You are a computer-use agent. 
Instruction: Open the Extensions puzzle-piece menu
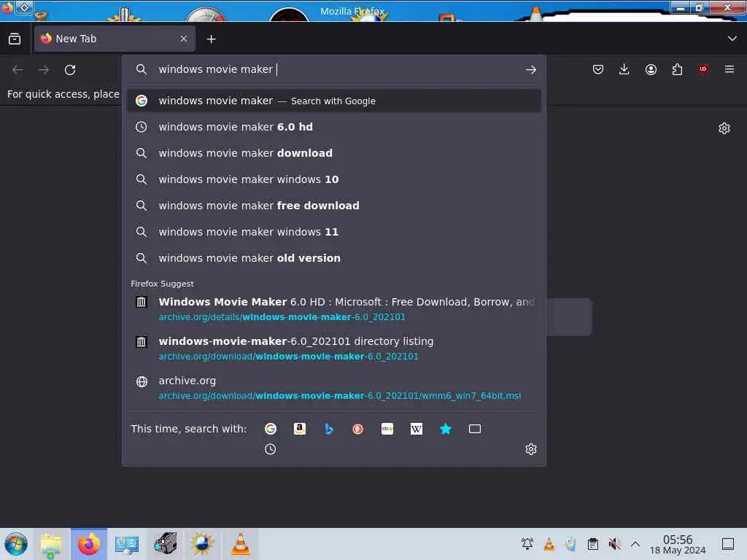coord(677,69)
